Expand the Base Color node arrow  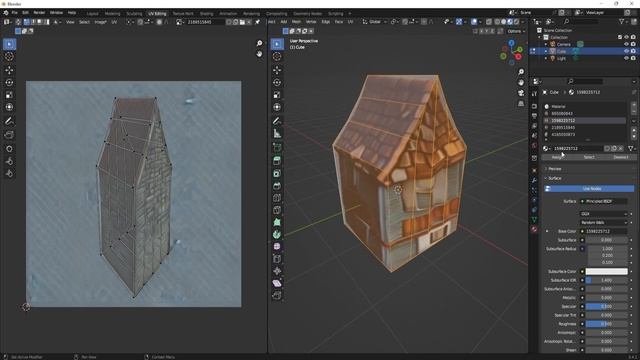547,231
